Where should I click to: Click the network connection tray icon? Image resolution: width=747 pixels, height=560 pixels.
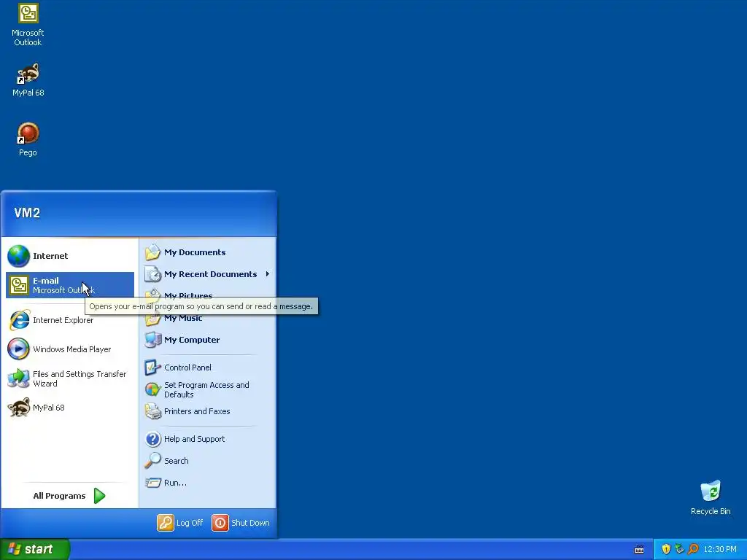pyautogui.click(x=679, y=549)
